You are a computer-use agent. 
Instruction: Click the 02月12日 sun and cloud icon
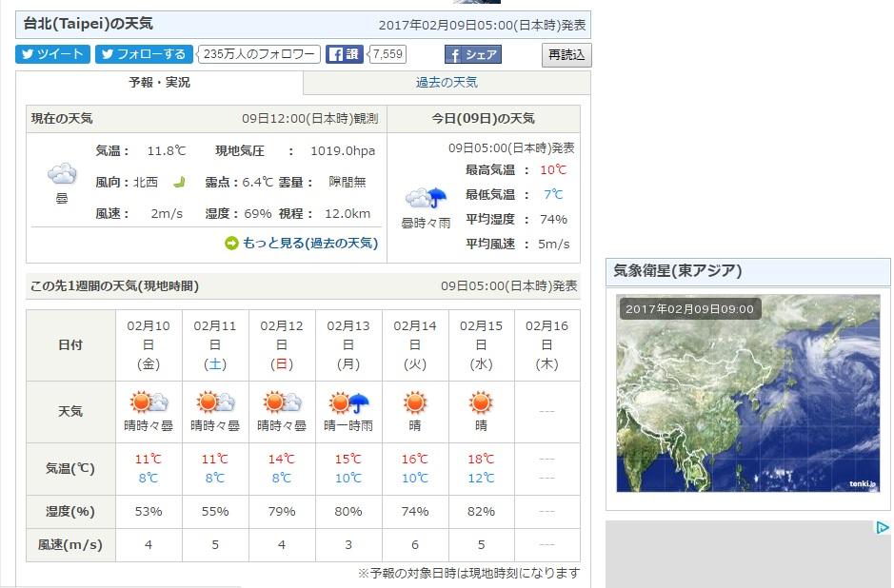[x=282, y=402]
